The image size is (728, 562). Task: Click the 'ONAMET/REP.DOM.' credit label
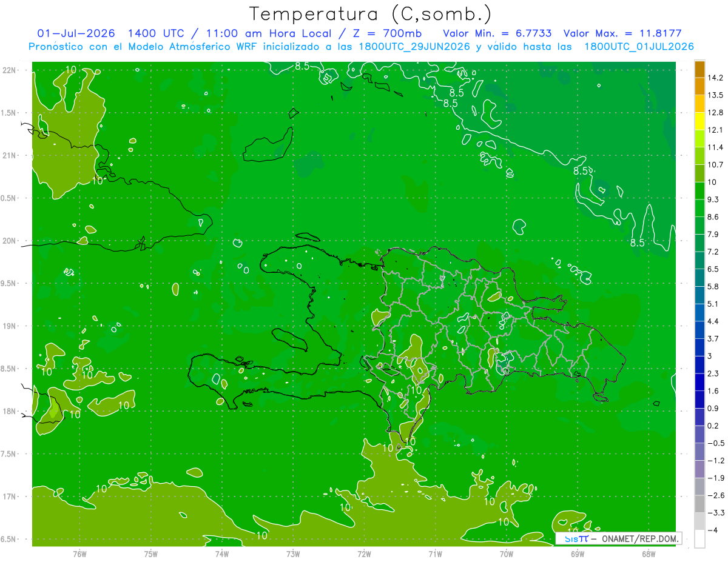pos(639,538)
